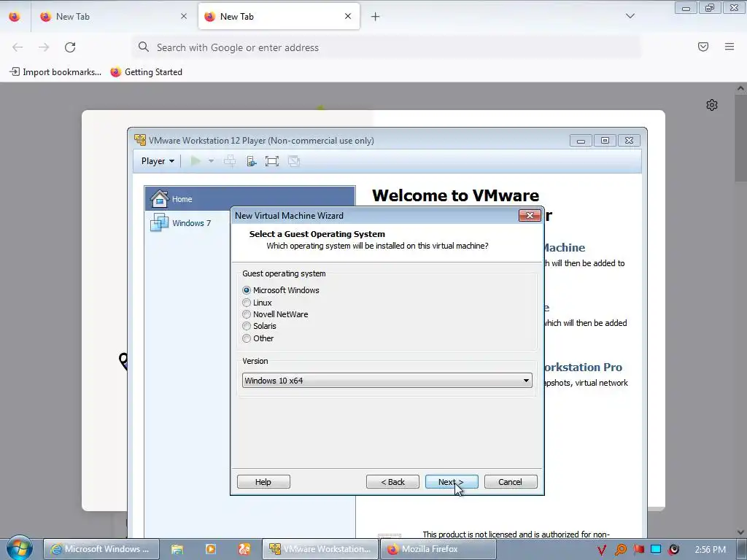Open Help in the New Virtual Machine Wizard
The width and height of the screenshot is (747, 560).
[263, 482]
